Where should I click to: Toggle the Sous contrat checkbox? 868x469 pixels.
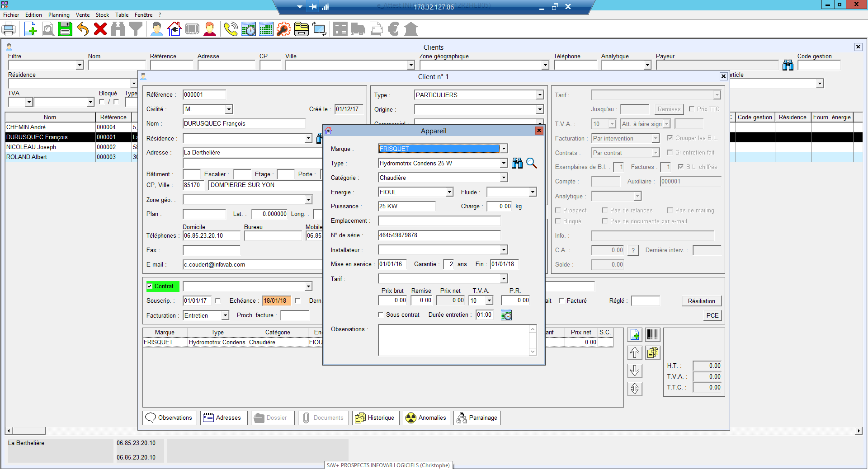[381, 315]
